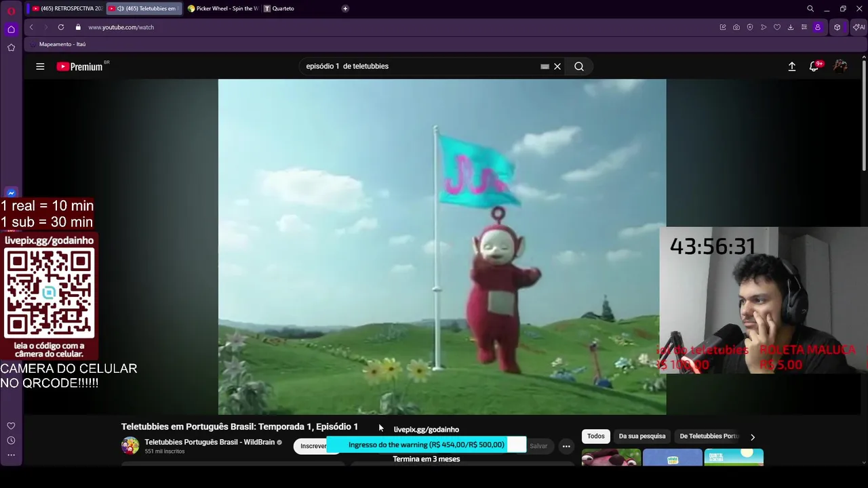The width and height of the screenshot is (868, 488).
Task: Click the YouTube upload icon
Action: point(791,66)
